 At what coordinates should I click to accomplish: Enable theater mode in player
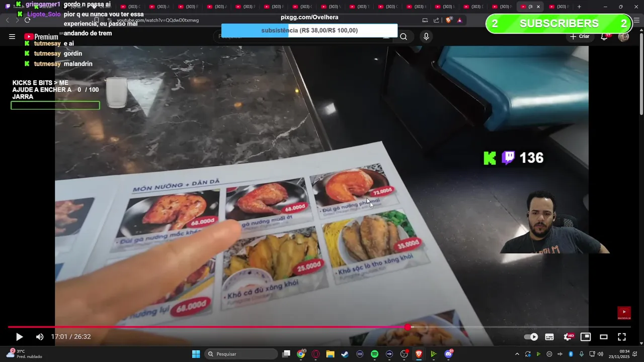click(x=604, y=337)
